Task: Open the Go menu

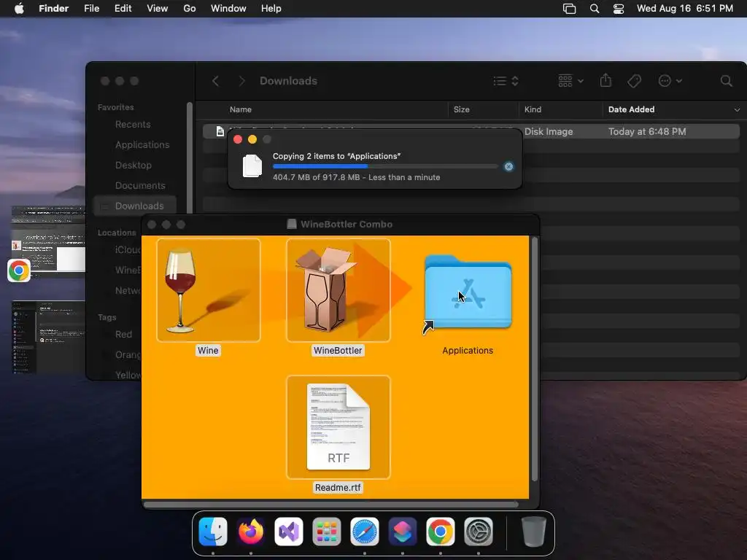Action: [x=190, y=9]
